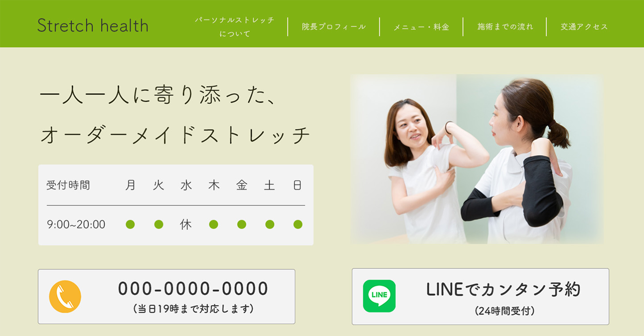Image resolution: width=644 pixels, height=336 pixels.
Task: Visit the 交通アクセス page
Action: [584, 26]
